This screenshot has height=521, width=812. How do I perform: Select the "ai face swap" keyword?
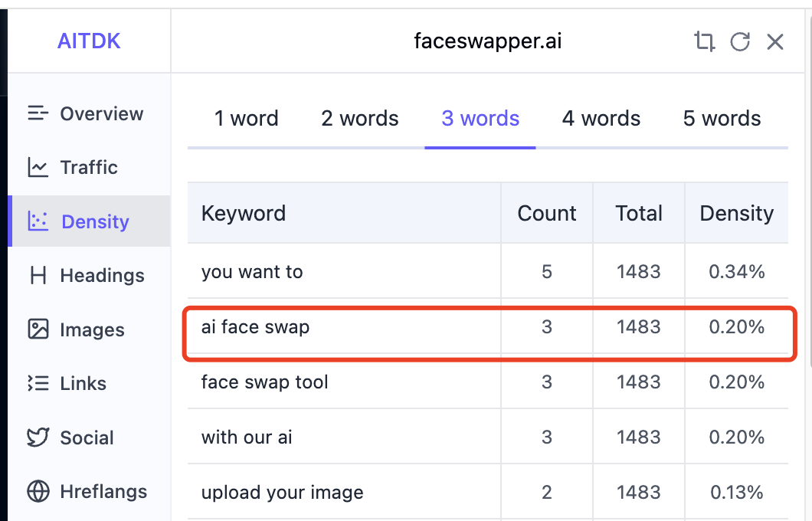pos(255,327)
